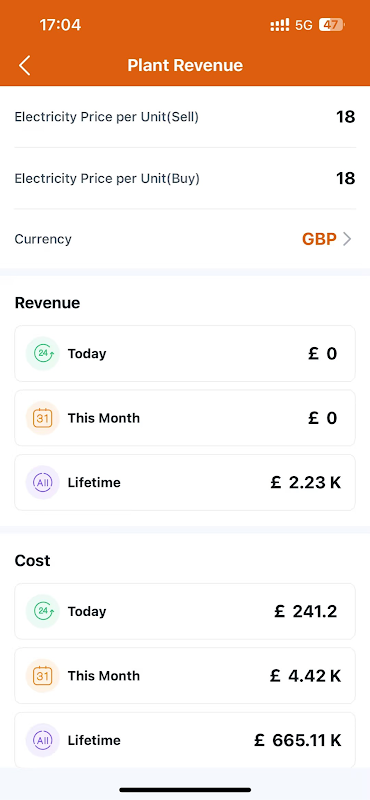Screen dimensions: 370x800
Task: Open the Revenue Lifetime £ 2.23 K card
Action: (185, 482)
